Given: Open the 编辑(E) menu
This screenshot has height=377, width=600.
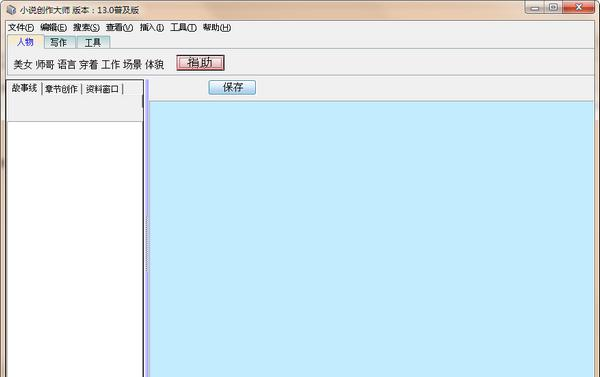Looking at the screenshot, I should [54, 28].
